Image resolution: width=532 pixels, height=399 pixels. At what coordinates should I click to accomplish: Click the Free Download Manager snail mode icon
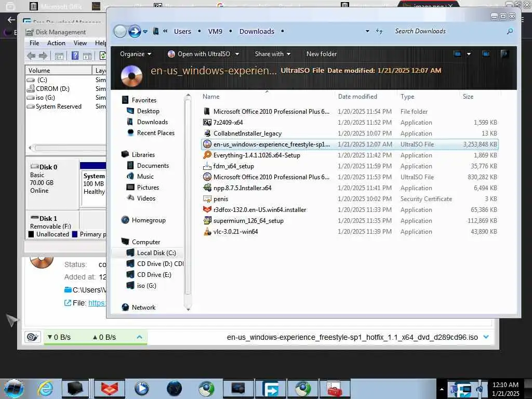click(x=33, y=337)
